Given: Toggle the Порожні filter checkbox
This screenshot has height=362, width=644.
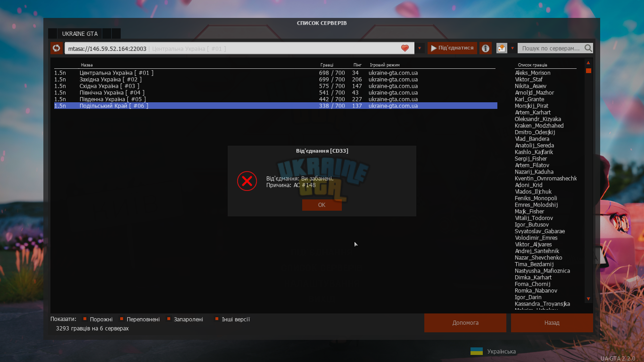Looking at the screenshot, I should (x=85, y=319).
